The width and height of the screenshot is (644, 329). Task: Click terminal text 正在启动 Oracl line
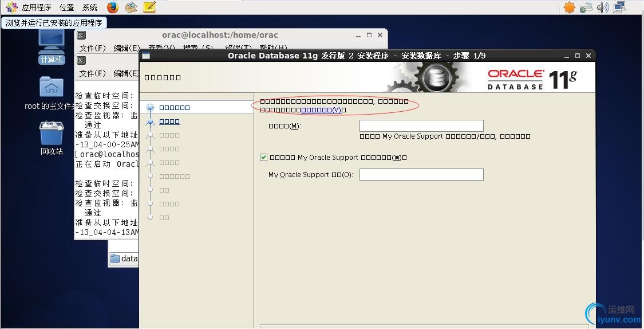click(x=107, y=164)
